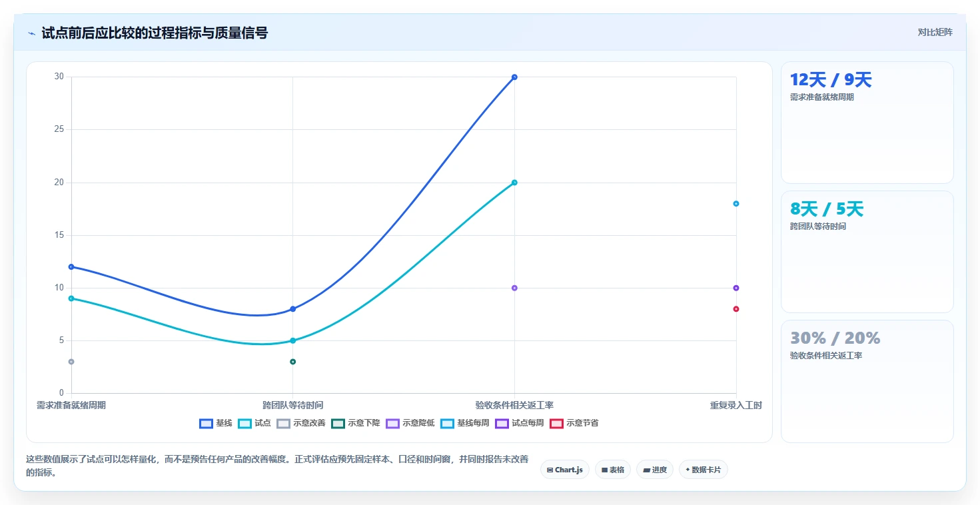Hide the 示意降低 dataset legend item
The image size is (980, 505).
click(x=410, y=423)
